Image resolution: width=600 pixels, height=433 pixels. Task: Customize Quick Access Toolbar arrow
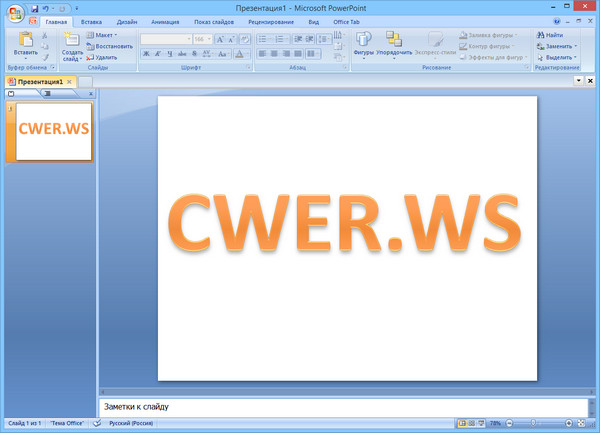pyautogui.click(x=77, y=8)
